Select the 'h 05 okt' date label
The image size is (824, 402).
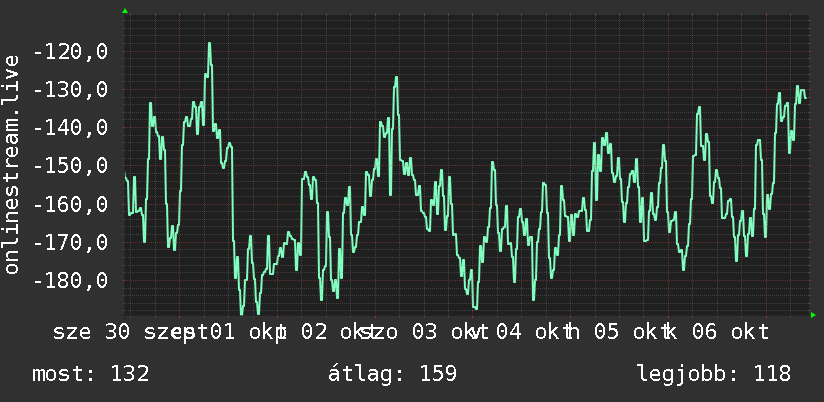click(619, 332)
